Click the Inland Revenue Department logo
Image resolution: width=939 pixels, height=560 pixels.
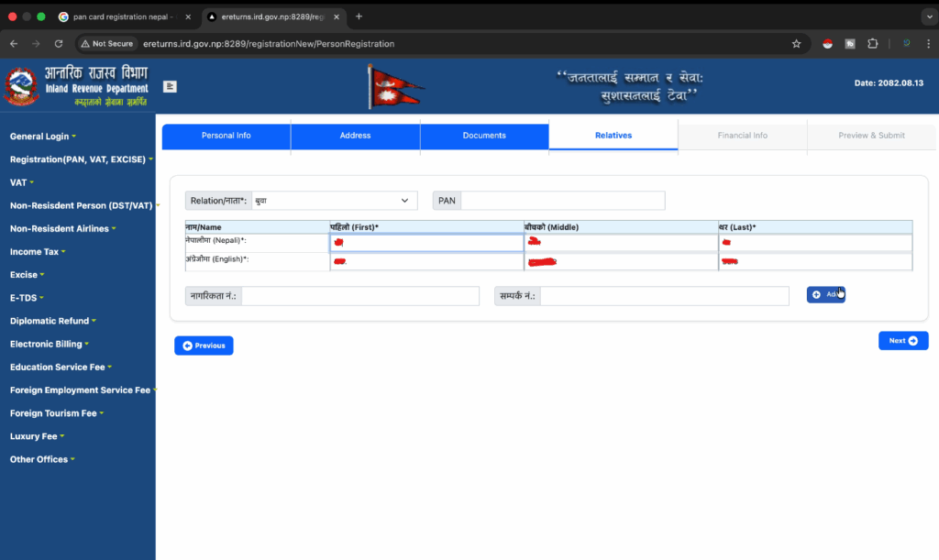(77, 87)
